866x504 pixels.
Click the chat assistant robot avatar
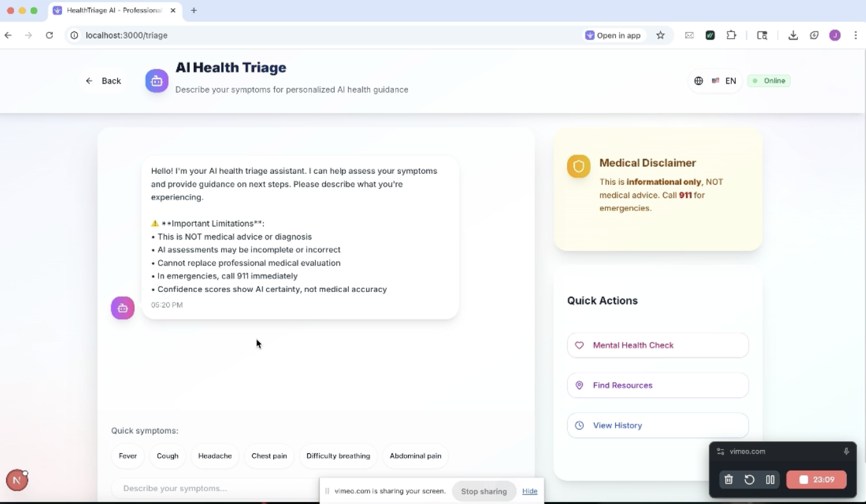(123, 308)
